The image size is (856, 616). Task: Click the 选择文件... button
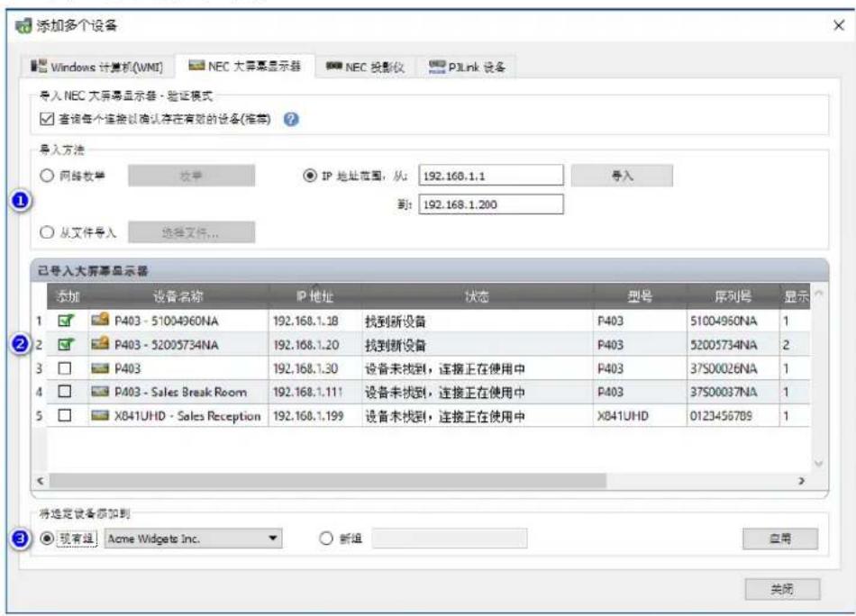[192, 232]
